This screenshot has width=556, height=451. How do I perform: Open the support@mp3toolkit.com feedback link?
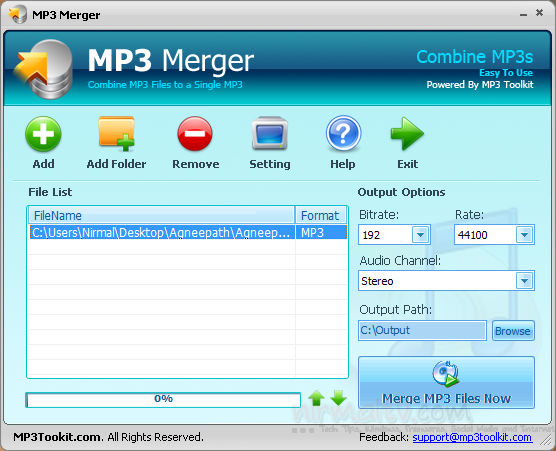tap(472, 437)
